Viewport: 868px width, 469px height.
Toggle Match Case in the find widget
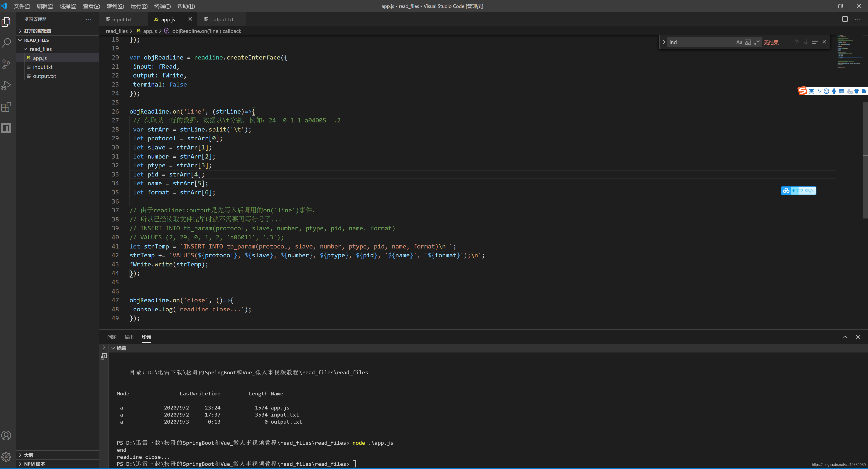[739, 42]
